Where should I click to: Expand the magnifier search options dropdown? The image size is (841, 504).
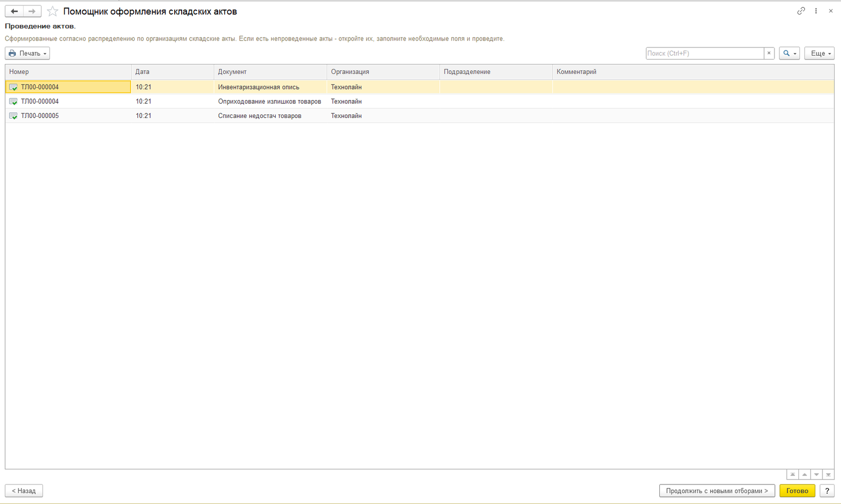point(789,53)
